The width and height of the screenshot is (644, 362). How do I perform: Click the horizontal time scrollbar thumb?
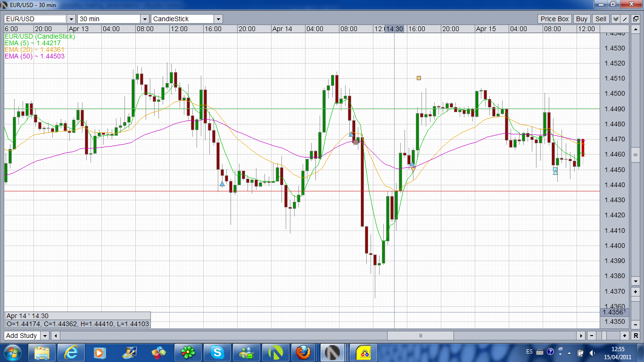(x=421, y=336)
